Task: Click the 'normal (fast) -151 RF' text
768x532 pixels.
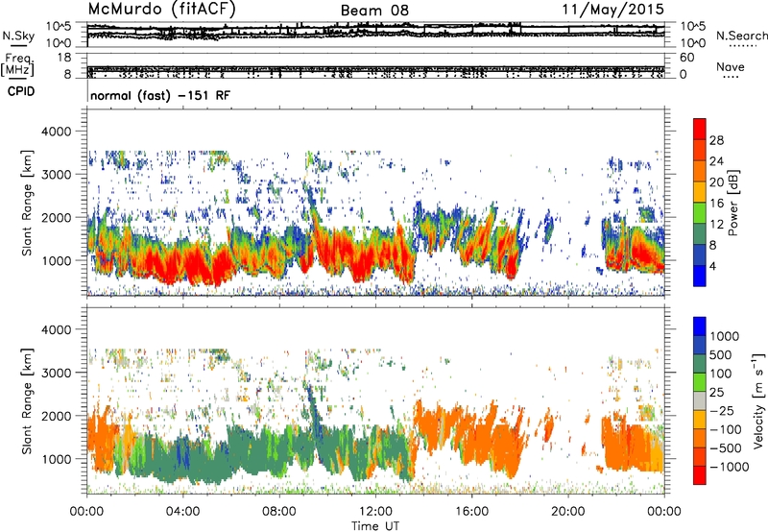Action: (x=160, y=95)
